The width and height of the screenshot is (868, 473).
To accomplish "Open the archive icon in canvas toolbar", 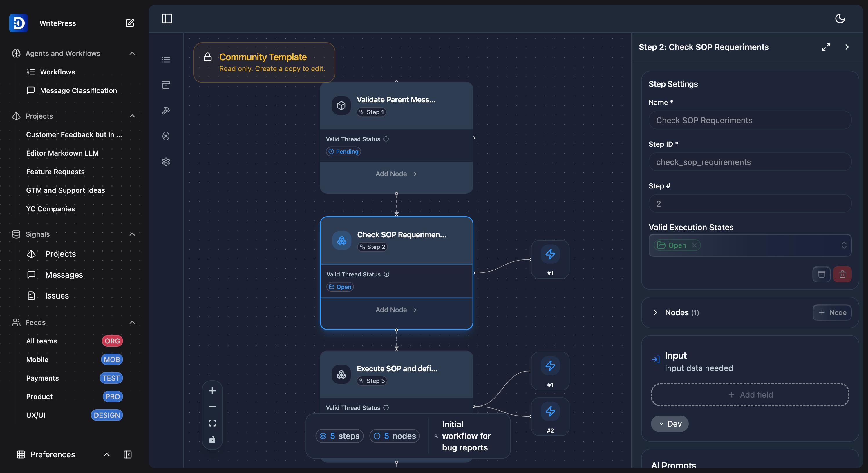I will [x=166, y=85].
